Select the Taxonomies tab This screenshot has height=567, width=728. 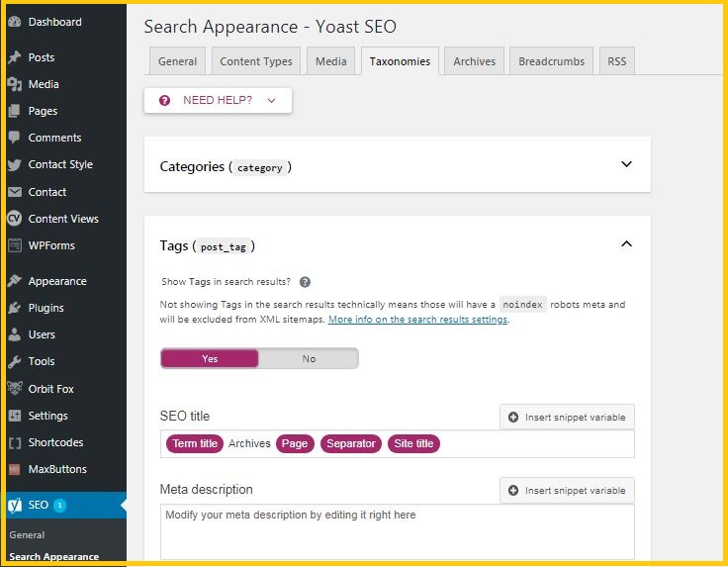click(x=400, y=60)
